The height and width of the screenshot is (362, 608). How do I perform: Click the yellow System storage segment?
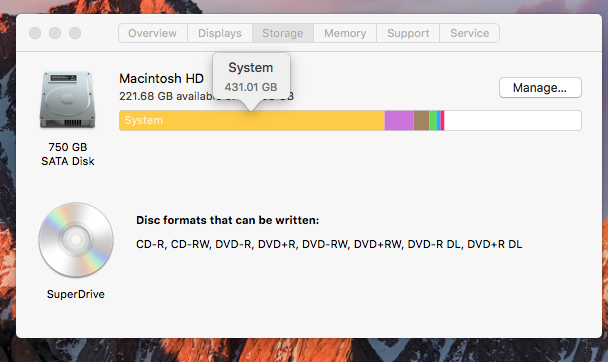click(252, 121)
